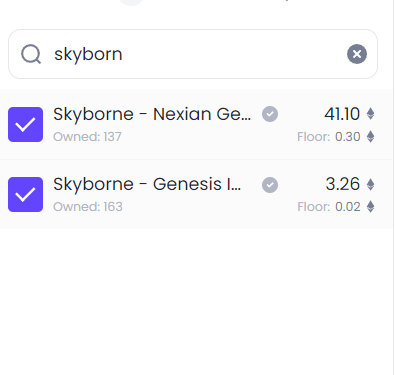This screenshot has height=375, width=395.
Task: Focus the search field containing 'skyborn'
Action: [193, 54]
